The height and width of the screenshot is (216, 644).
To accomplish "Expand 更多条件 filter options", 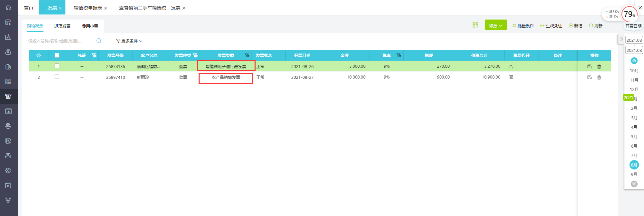I will tap(129, 41).
